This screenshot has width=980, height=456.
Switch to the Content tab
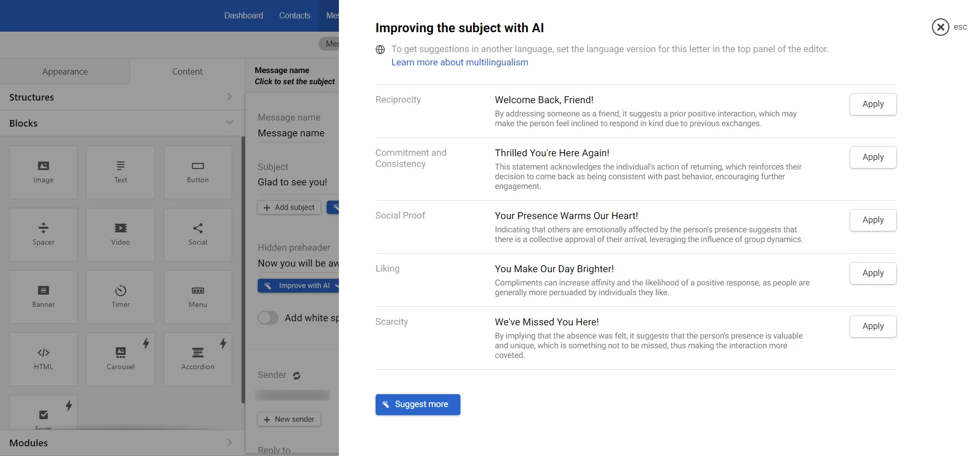[187, 71]
